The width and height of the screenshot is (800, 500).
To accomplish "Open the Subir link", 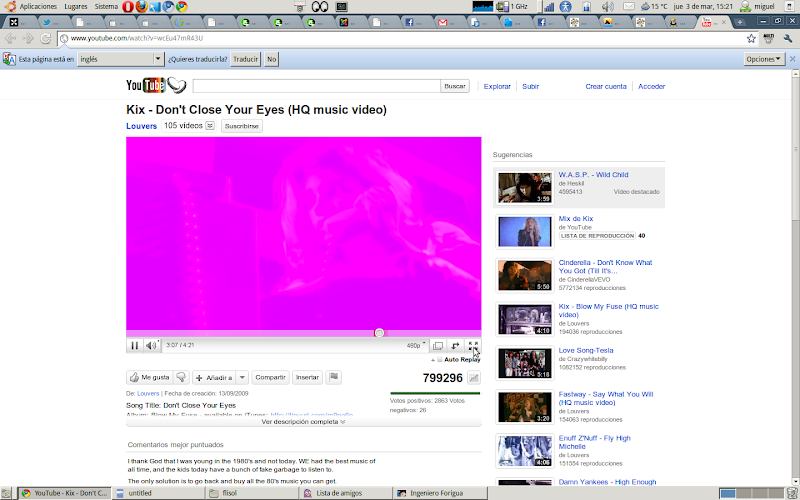I will click(530, 87).
